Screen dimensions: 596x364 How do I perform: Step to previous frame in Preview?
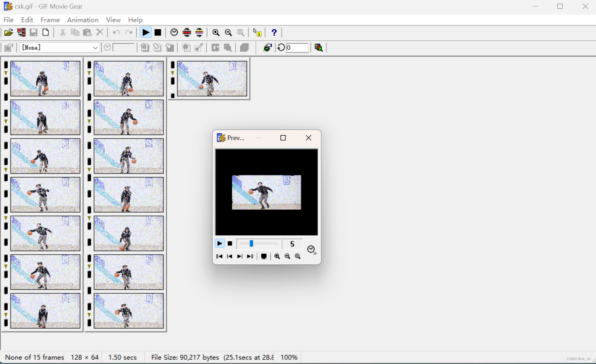click(230, 257)
